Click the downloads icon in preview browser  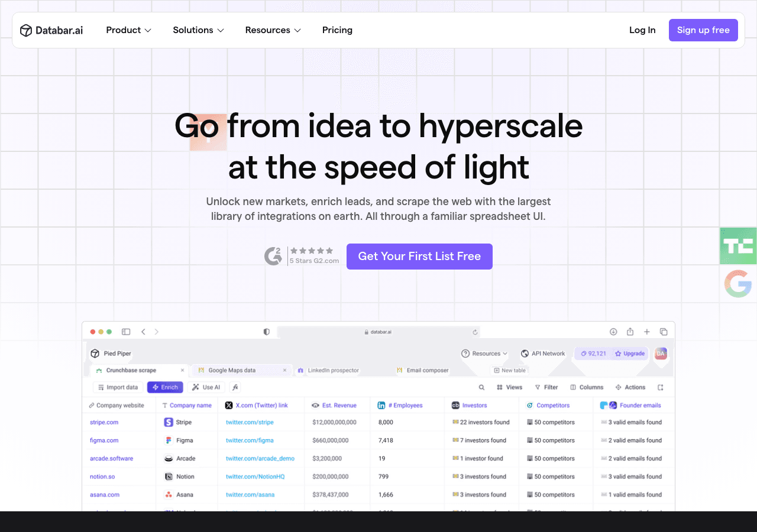(x=613, y=332)
